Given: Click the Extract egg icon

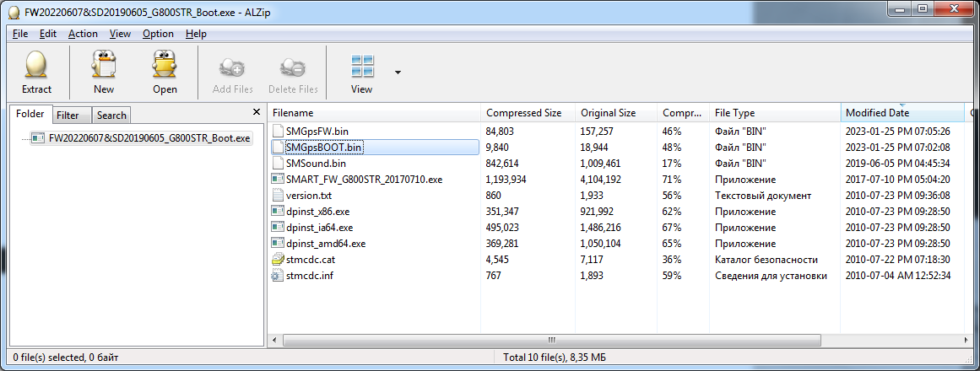Looking at the screenshot, I should coord(36,65).
